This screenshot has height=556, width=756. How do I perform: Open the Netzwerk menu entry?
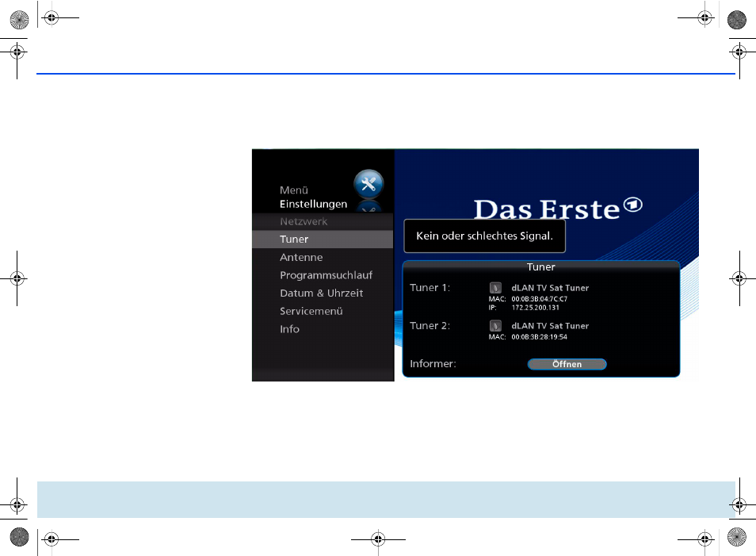304,221
